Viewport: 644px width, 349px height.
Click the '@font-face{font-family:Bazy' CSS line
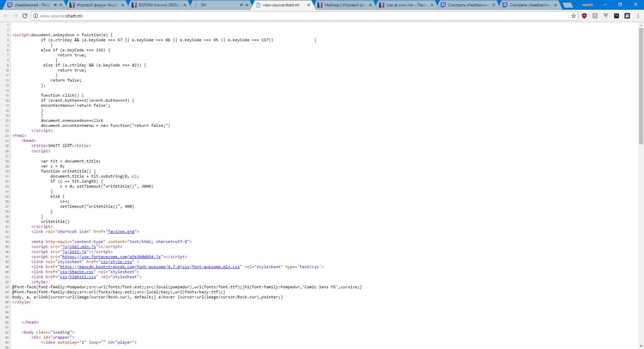pyautogui.click(x=119, y=292)
